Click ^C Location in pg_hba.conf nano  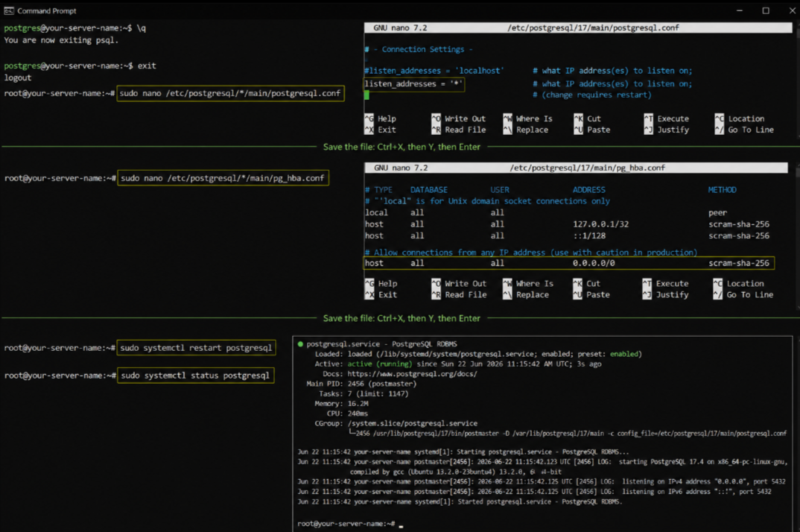[739, 283]
